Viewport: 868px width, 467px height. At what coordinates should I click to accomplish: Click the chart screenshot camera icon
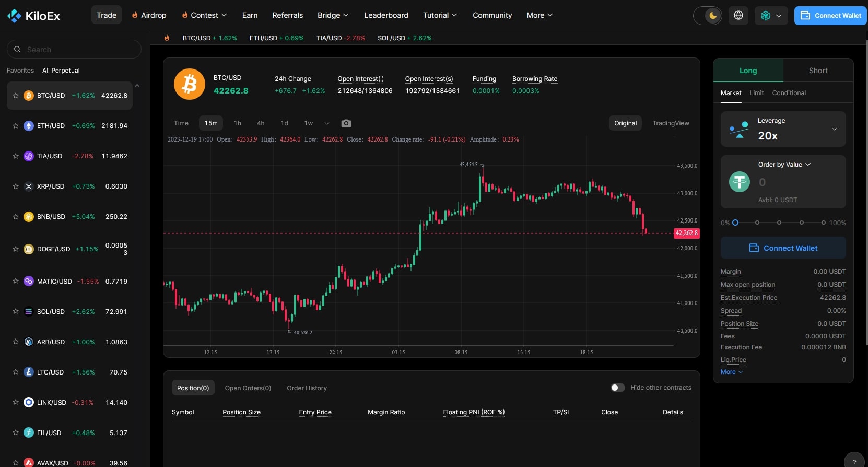(x=346, y=123)
